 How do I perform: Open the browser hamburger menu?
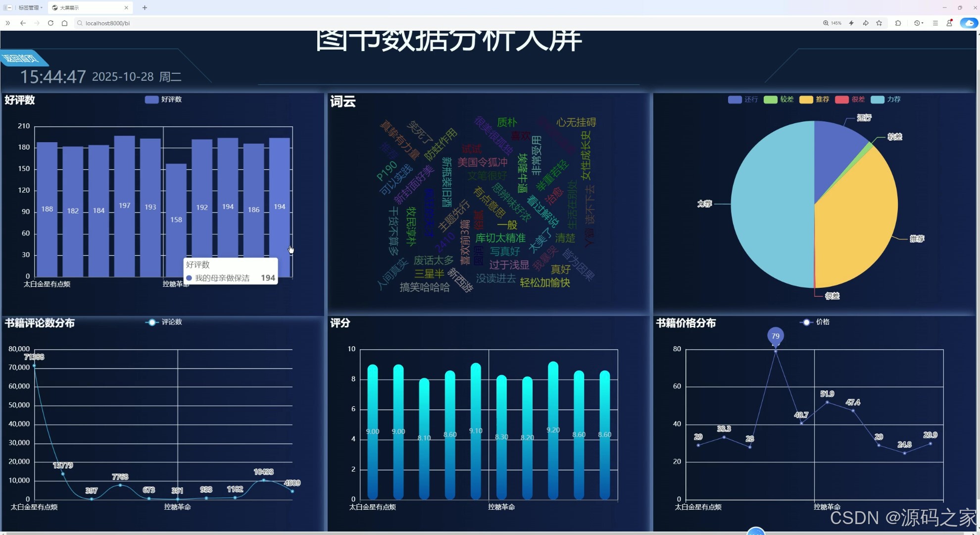click(935, 23)
